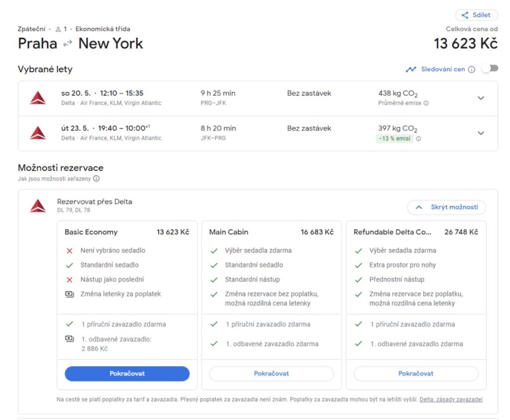This screenshot has height=420, width=510.
Task: Click the info icon beside Jak jsou možnosti seřazeny
Action: (96, 178)
